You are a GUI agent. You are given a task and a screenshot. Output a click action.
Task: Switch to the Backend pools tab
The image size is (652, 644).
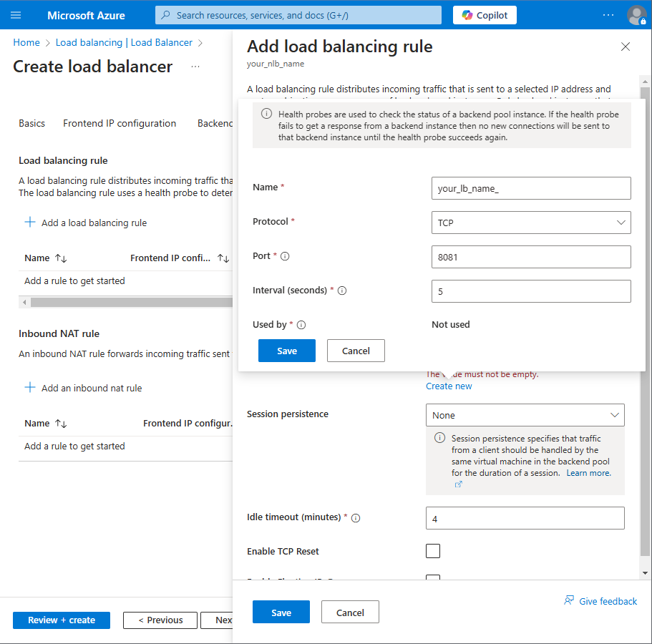[x=215, y=124]
